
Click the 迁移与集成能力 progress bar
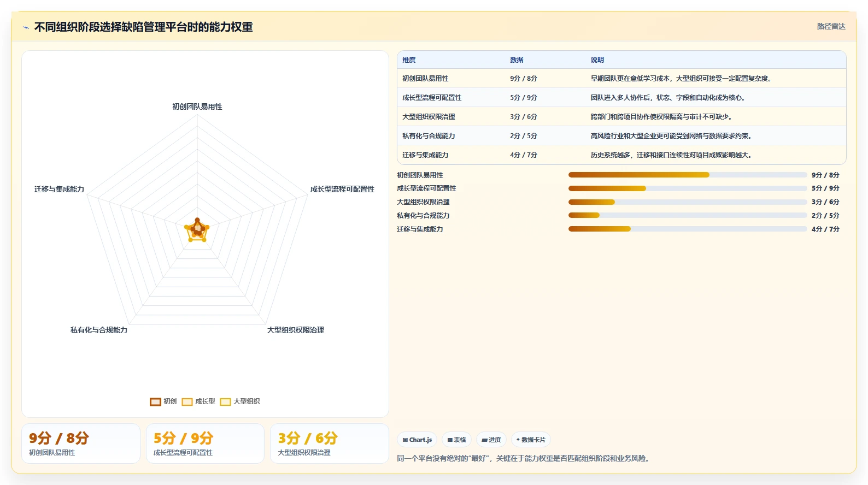click(688, 229)
